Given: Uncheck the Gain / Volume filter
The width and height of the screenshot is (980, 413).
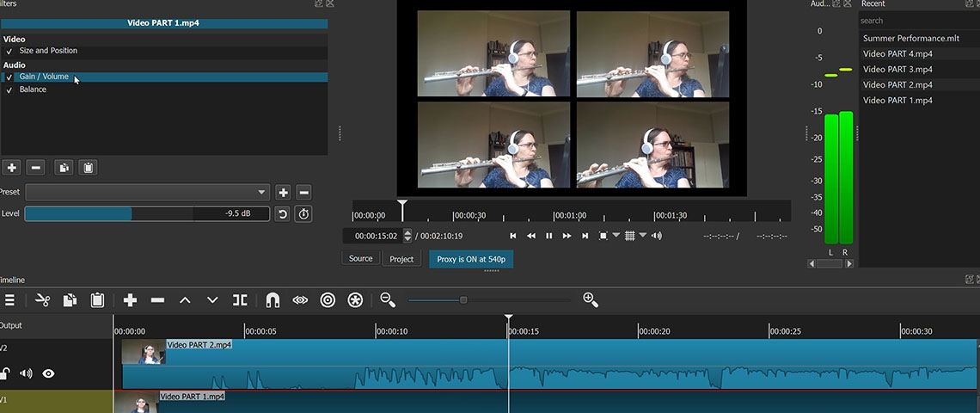Looking at the screenshot, I should click(x=9, y=77).
